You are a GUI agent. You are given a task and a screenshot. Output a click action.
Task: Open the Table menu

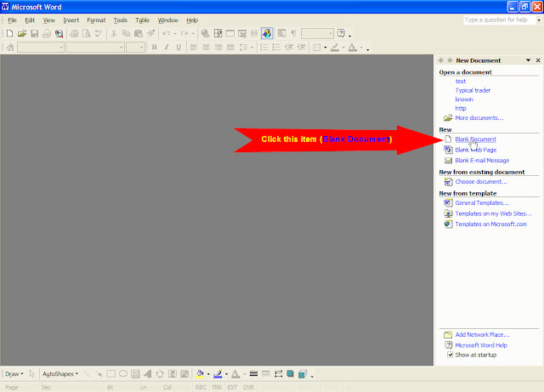[142, 20]
